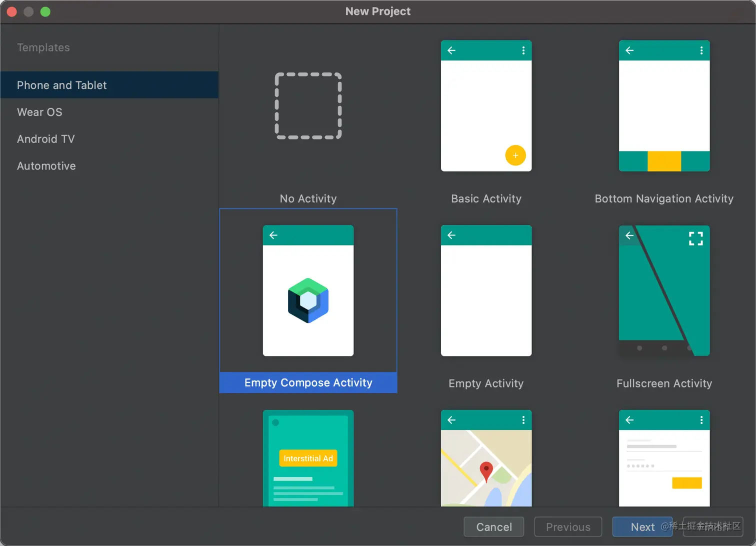Proceed with the Next button
Screen dimensions: 756x546
tap(642, 527)
